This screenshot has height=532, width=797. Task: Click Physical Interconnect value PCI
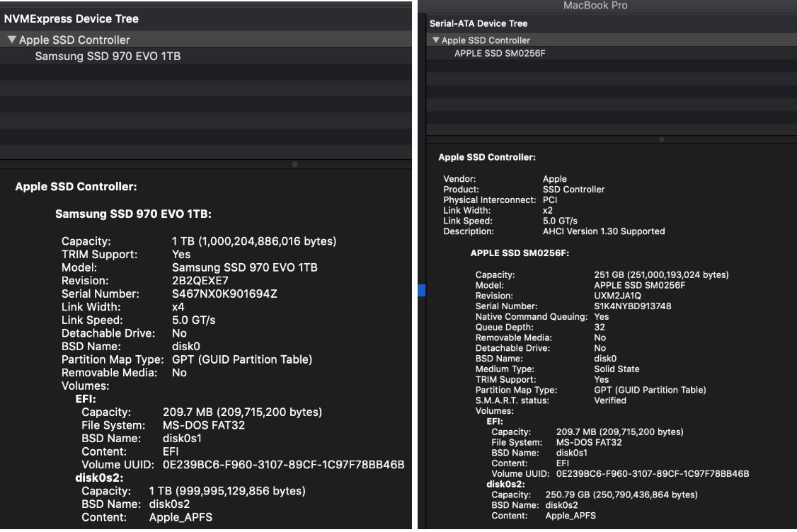pyautogui.click(x=550, y=199)
